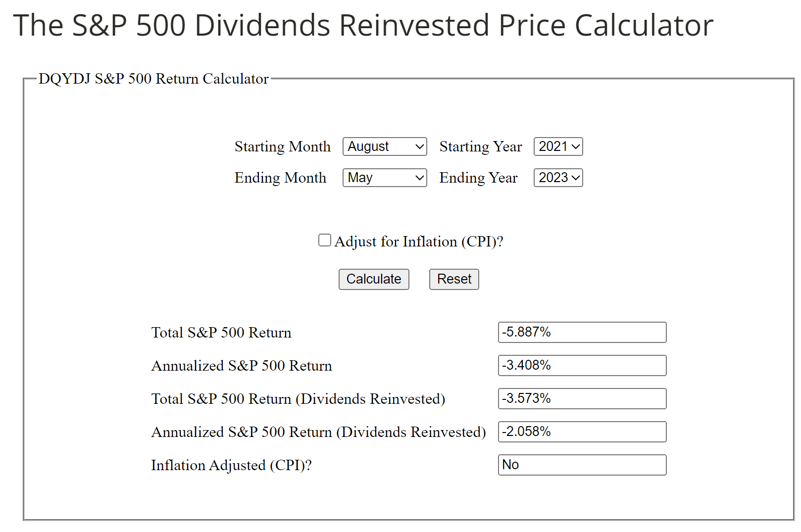Click the Ending Year label text
Viewport: 801px width, 532px height.
click(478, 178)
